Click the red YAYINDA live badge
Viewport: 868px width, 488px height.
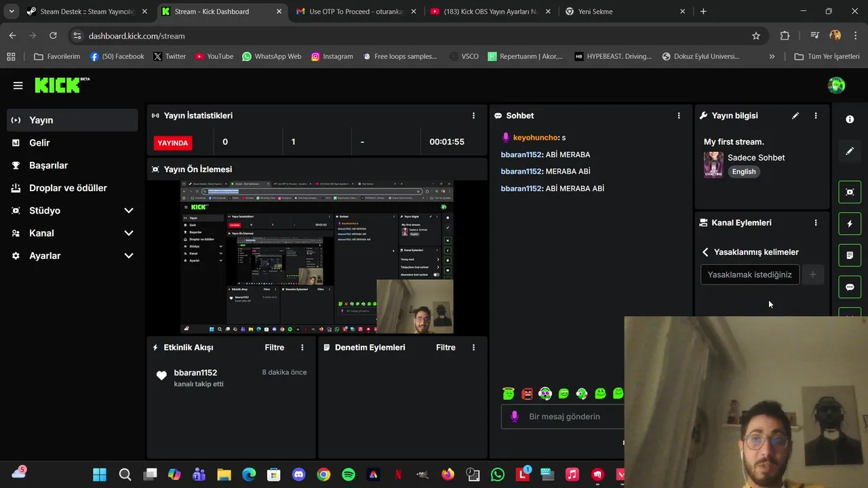[x=173, y=142]
